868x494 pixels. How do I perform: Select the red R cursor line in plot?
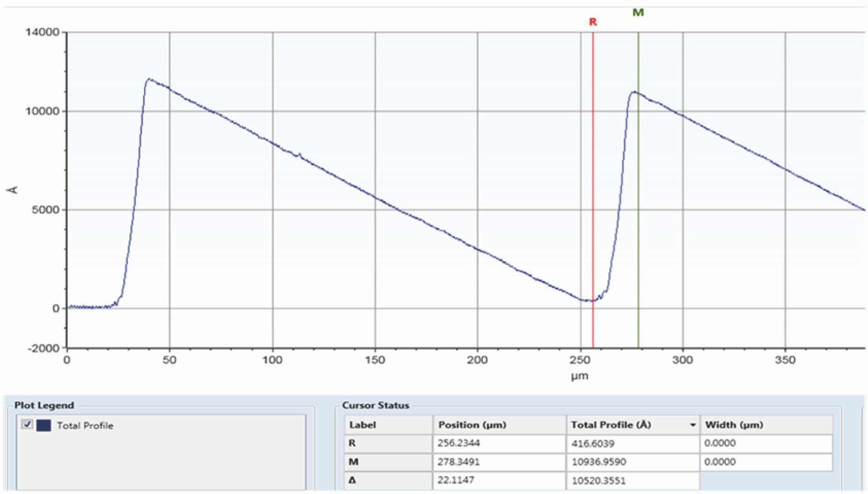pyautogui.click(x=593, y=187)
